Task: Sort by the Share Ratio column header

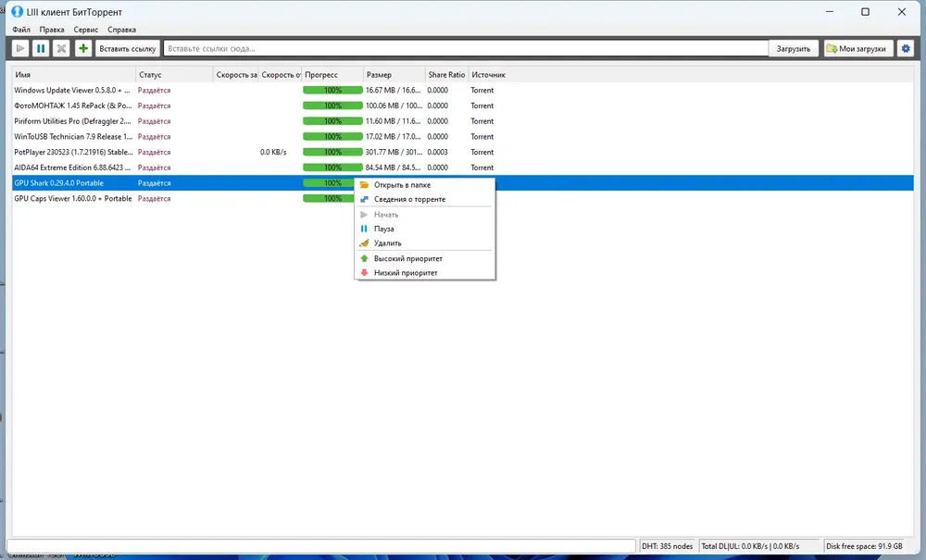Action: tap(446, 75)
